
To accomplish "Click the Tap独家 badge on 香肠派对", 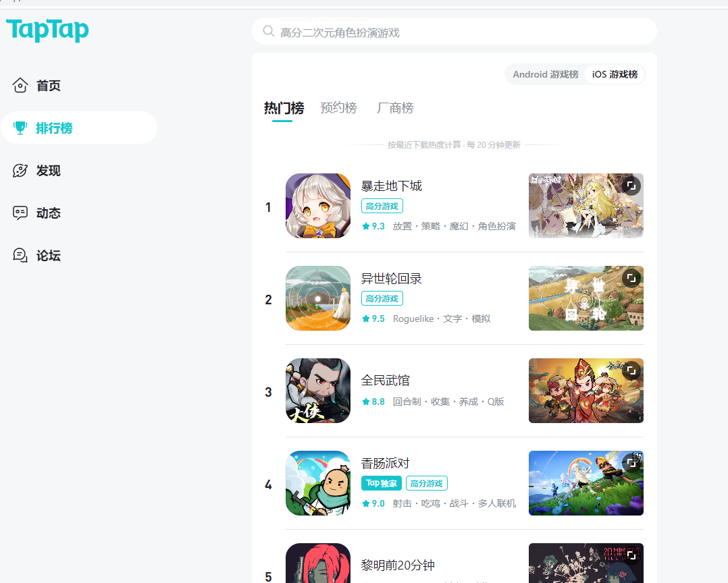I will click(381, 483).
